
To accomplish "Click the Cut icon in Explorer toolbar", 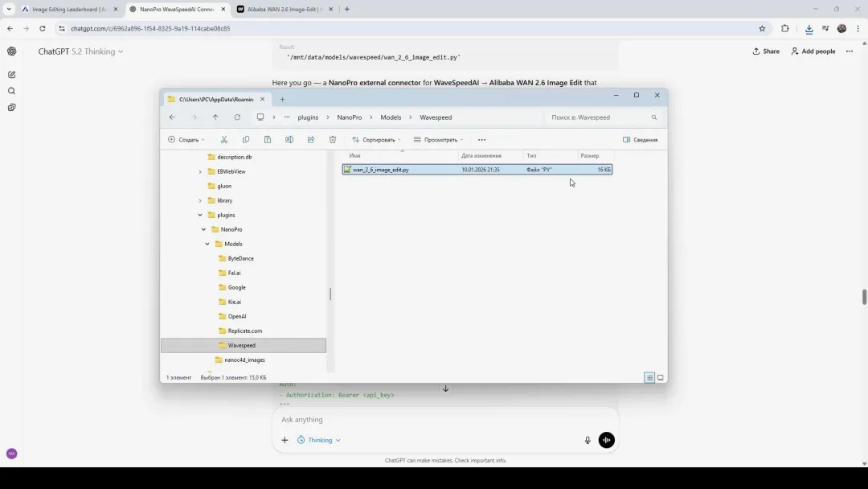I will [223, 140].
